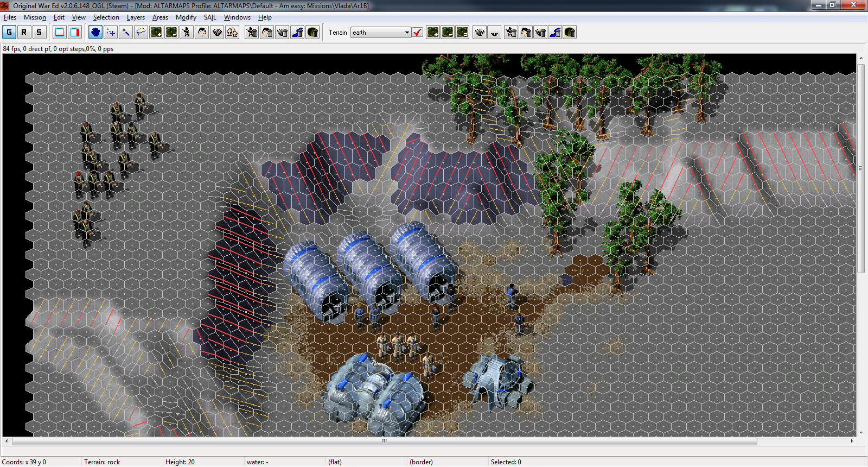Click subtract terrain hex icon after Terrain dropdown

[448, 32]
